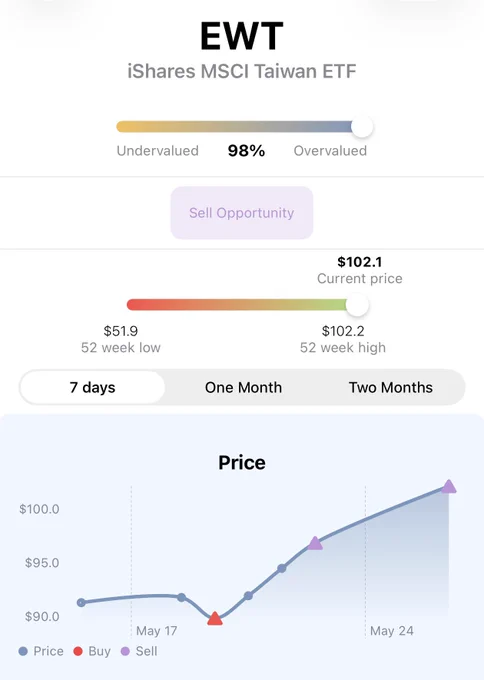Image resolution: width=484 pixels, height=680 pixels.
Task: Switch to the 7 days tab
Action: 92,387
